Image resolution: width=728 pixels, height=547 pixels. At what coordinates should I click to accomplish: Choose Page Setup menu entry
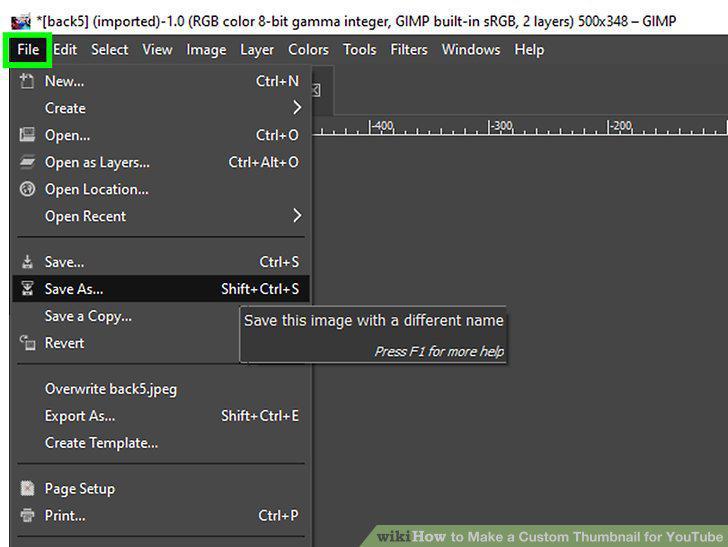tap(161, 488)
